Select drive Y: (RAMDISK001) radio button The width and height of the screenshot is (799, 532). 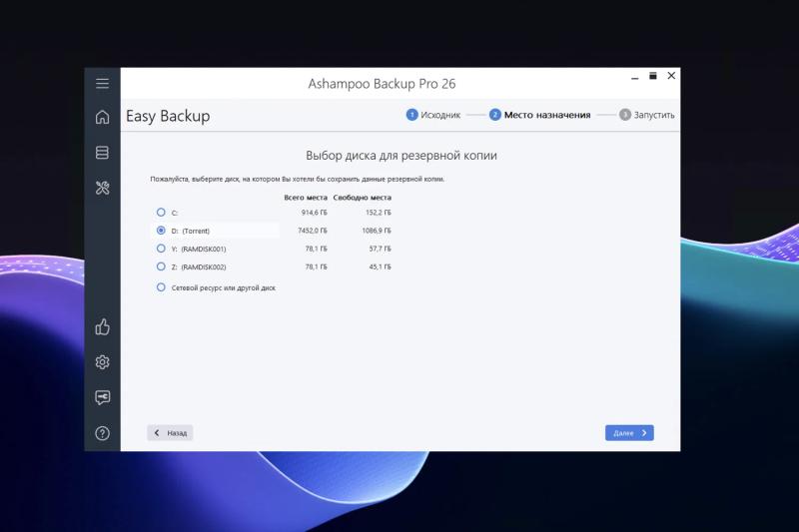[161, 249]
